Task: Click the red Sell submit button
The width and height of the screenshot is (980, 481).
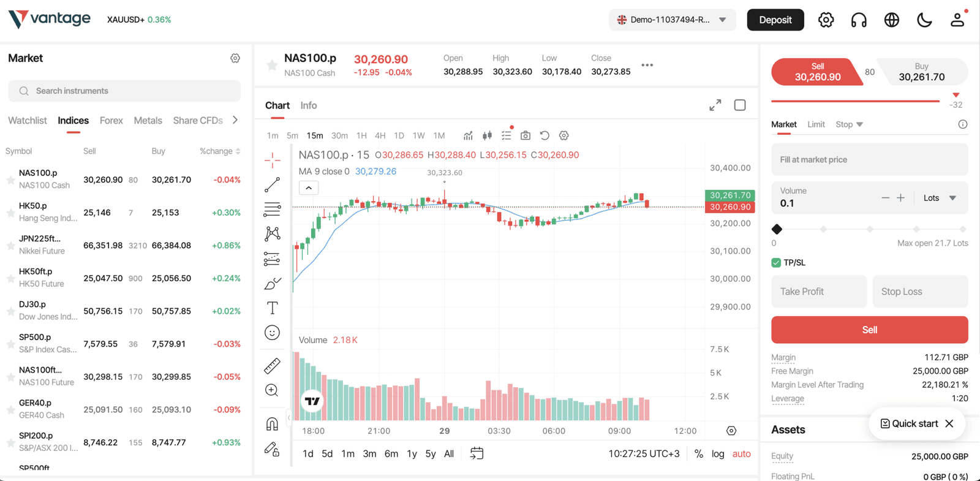Action: [x=869, y=330]
